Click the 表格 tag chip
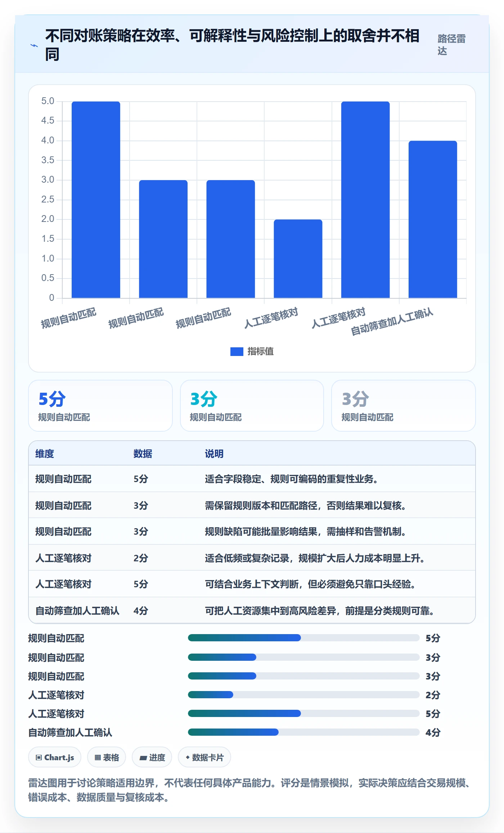This screenshot has height=833, width=504. [107, 757]
